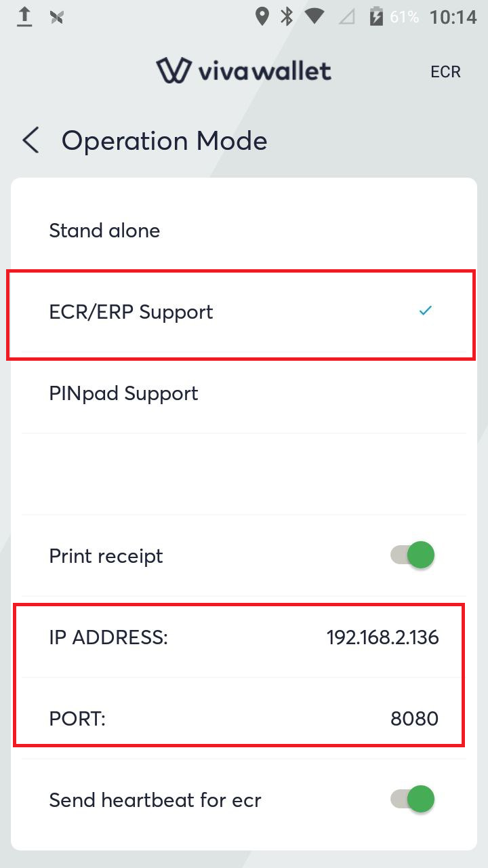Tap the upload arrow status icon

pyautogui.click(x=24, y=17)
